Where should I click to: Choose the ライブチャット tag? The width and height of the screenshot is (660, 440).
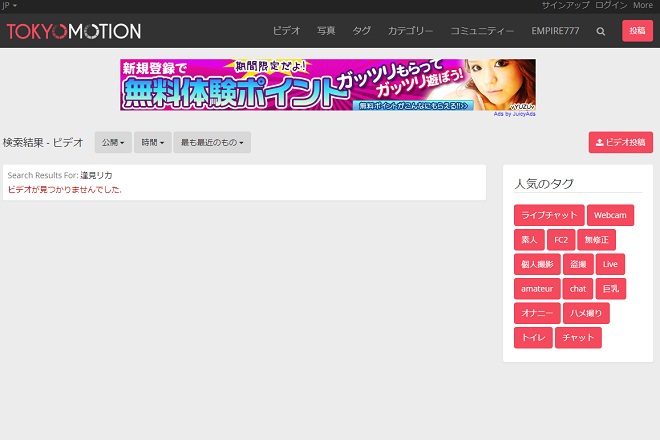549,215
